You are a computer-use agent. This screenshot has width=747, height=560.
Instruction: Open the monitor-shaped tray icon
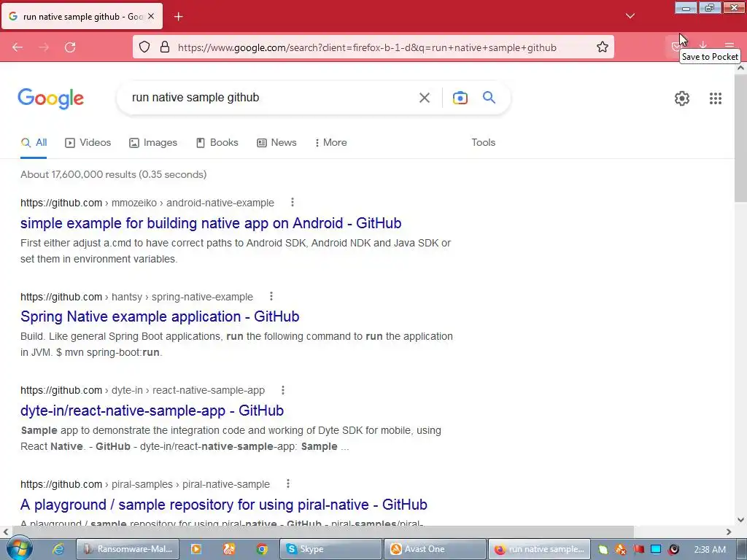click(656, 550)
